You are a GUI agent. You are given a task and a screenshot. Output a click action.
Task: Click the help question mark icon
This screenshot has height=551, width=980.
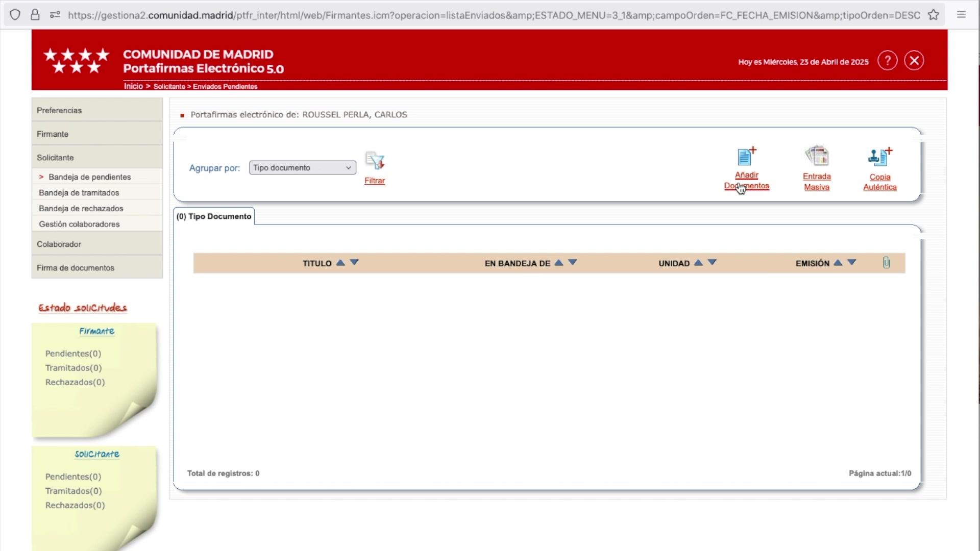[887, 61]
